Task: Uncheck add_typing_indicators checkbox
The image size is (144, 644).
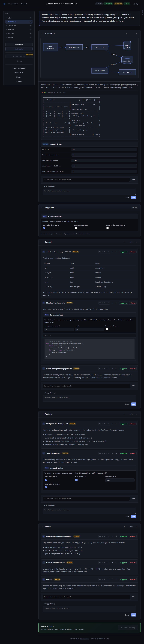Action: click(44, 228)
